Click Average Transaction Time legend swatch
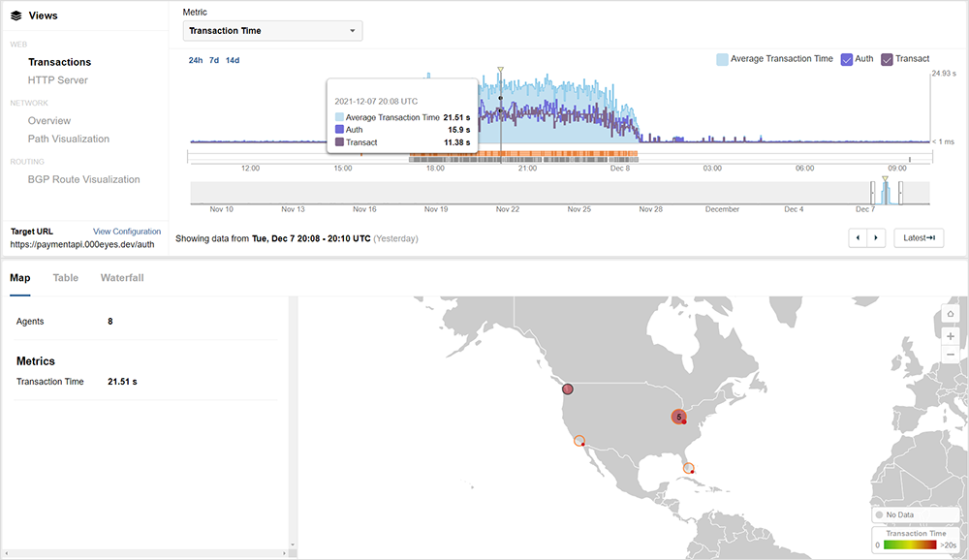Image resolution: width=969 pixels, height=560 pixels. coord(722,59)
